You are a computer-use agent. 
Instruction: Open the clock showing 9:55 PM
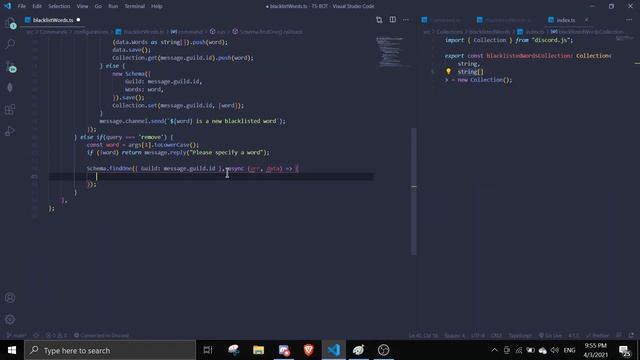[596, 350]
